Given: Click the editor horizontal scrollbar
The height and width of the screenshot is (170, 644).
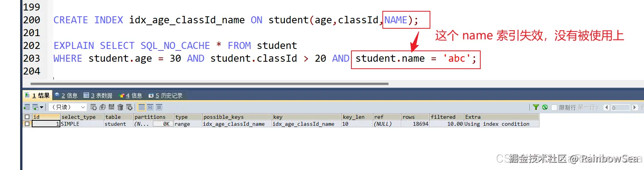Looking at the screenshot, I should point(209,83).
